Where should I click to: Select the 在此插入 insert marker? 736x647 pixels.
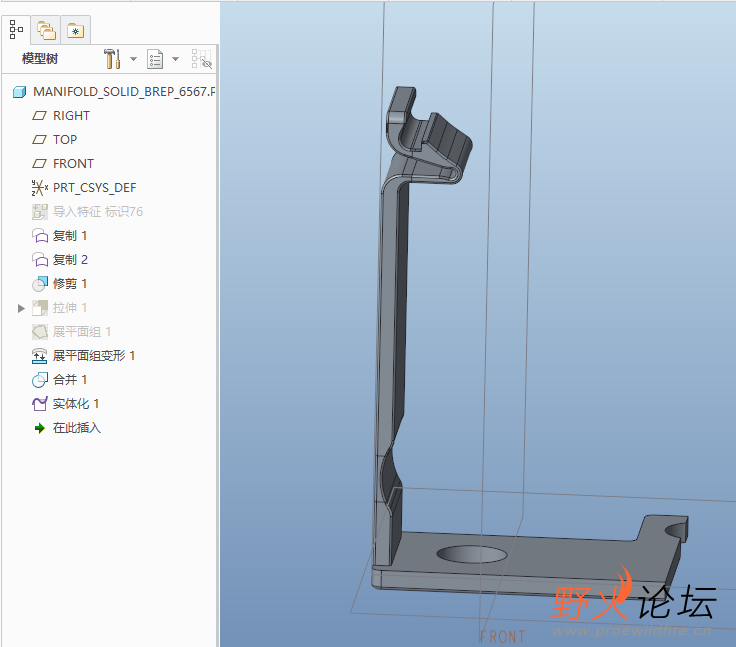[77, 428]
